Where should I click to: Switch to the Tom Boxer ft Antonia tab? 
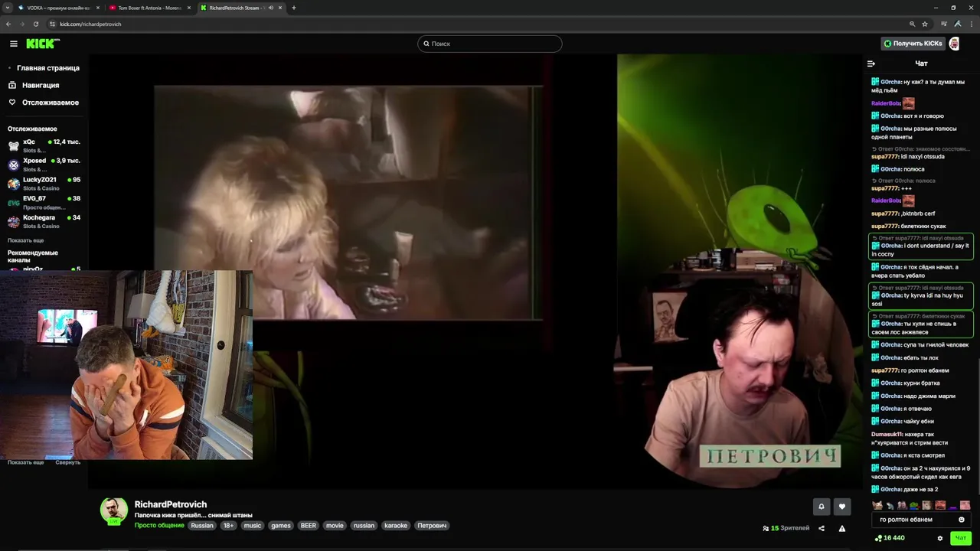[x=150, y=8]
